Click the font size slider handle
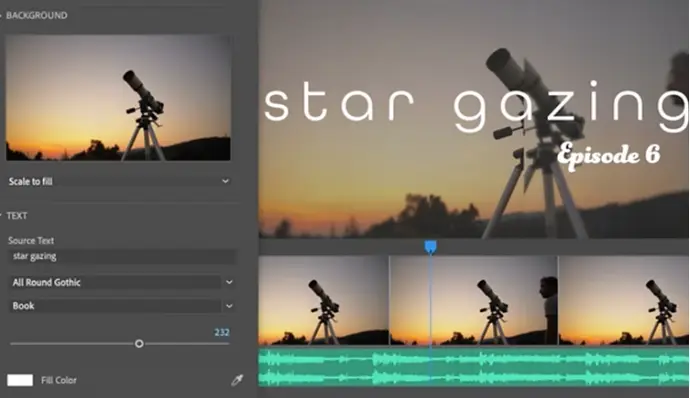This screenshot has width=690, height=398. 139,343
